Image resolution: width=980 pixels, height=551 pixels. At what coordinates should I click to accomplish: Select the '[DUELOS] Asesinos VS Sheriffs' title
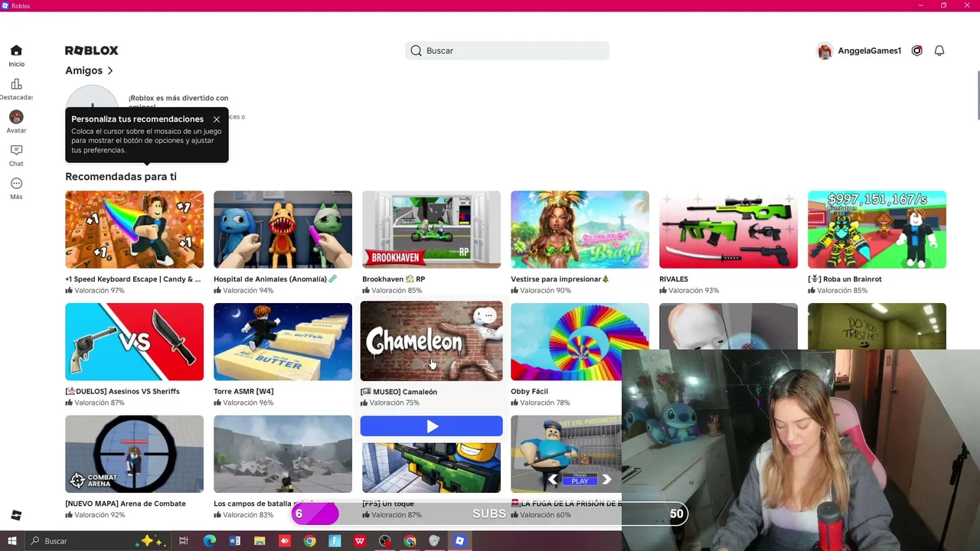point(122,392)
